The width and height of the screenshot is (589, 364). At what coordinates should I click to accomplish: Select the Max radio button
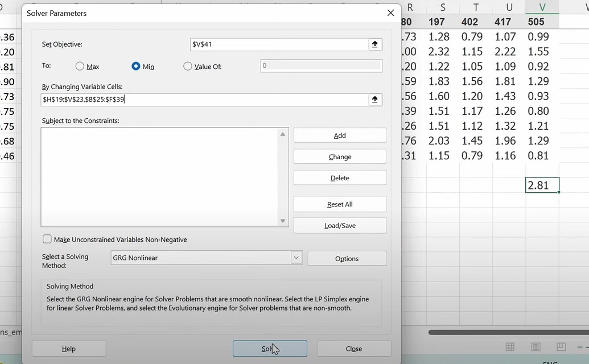click(x=80, y=67)
